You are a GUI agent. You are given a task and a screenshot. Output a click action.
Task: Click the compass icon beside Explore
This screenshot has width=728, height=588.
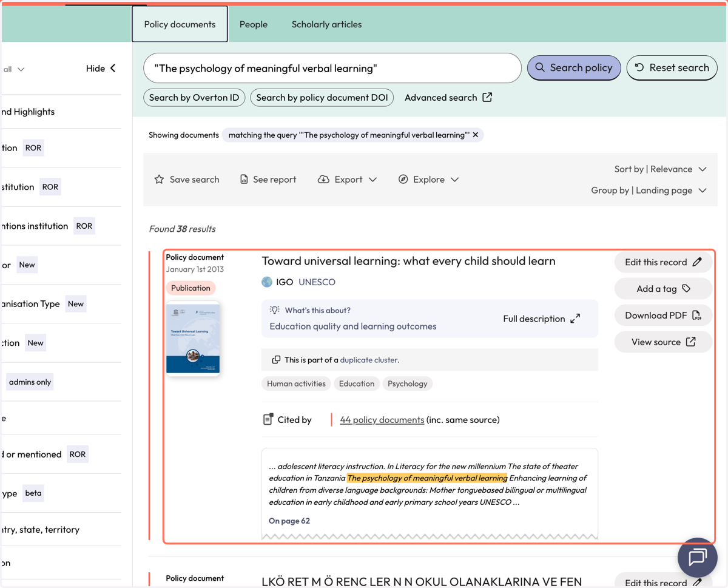click(403, 179)
